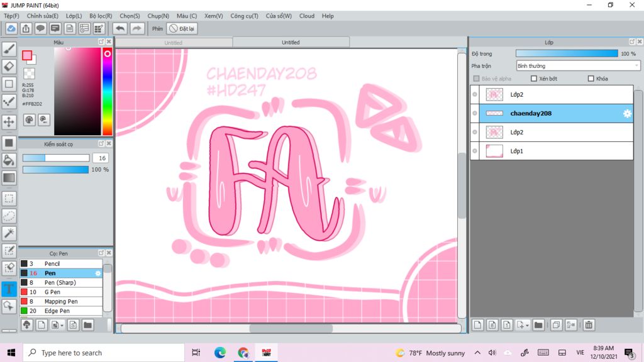Viewport: 644px width, 362px height.
Task: Open the Cửa sổ(W) menu
Action: 279,16
